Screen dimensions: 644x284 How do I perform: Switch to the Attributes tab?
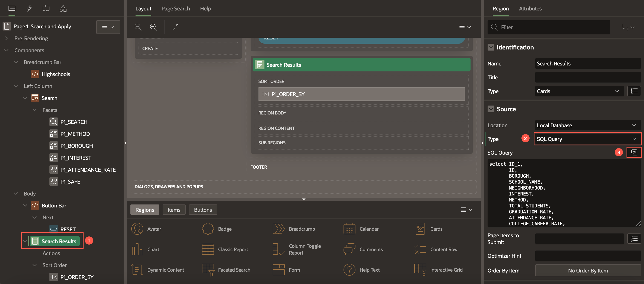coord(530,9)
